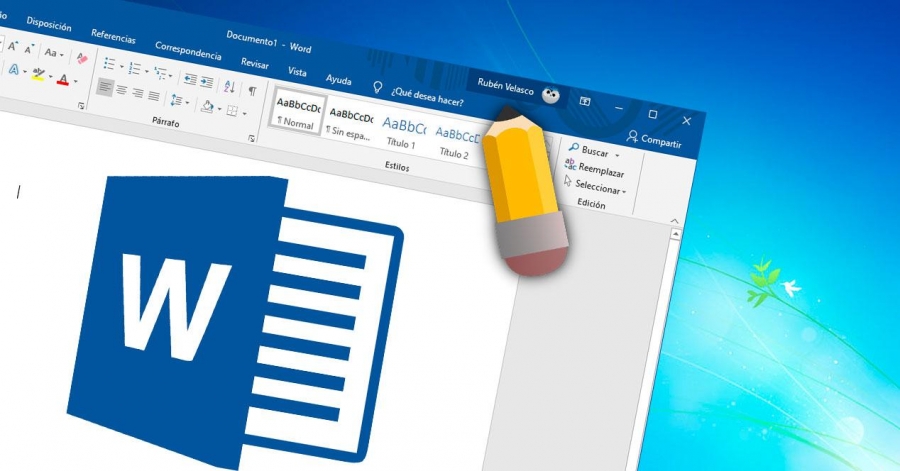Decrease the paragraph indent
900x471 pixels.
coord(190,79)
